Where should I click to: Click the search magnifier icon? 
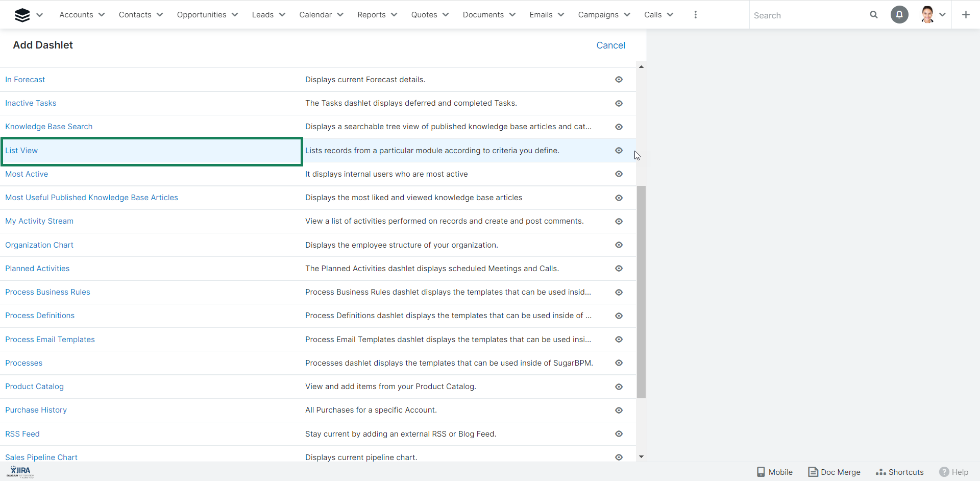874,15
